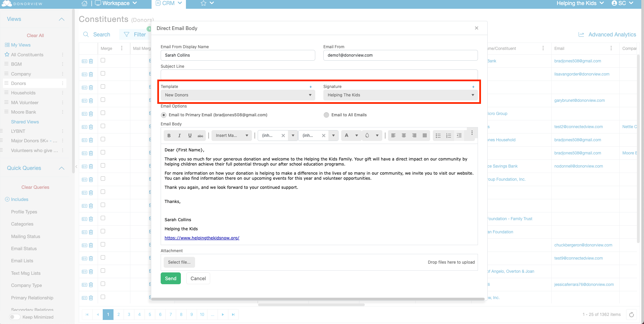Image resolution: width=644 pixels, height=324 pixels.
Task: Close the Direct Email Body dialog
Action: (477, 28)
